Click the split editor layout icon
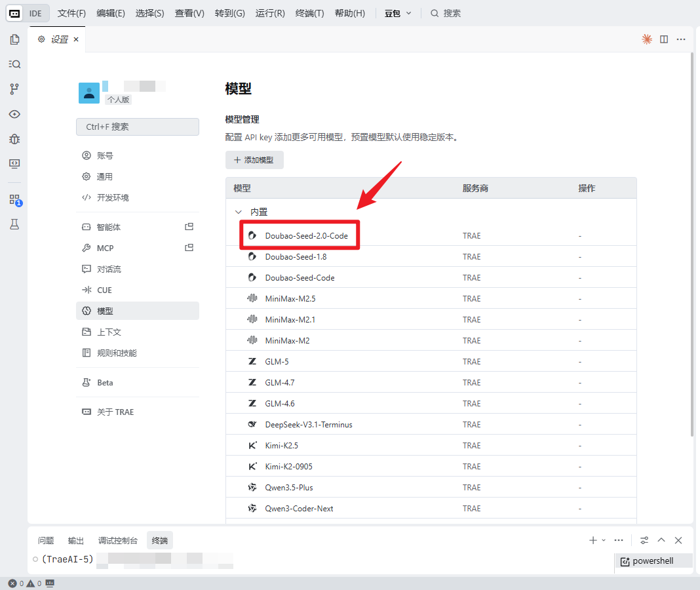The width and height of the screenshot is (700, 590). [x=664, y=39]
